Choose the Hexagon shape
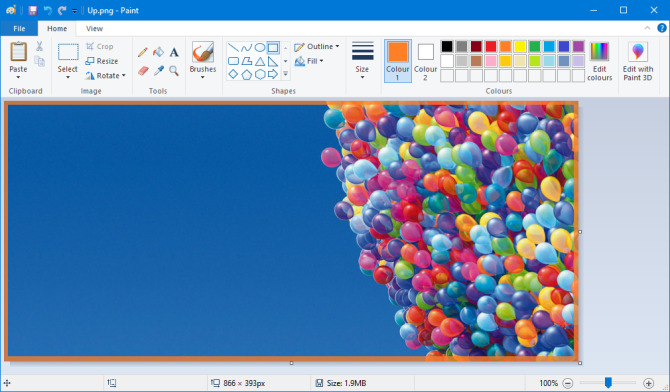The height and width of the screenshot is (392, 670). (x=260, y=74)
